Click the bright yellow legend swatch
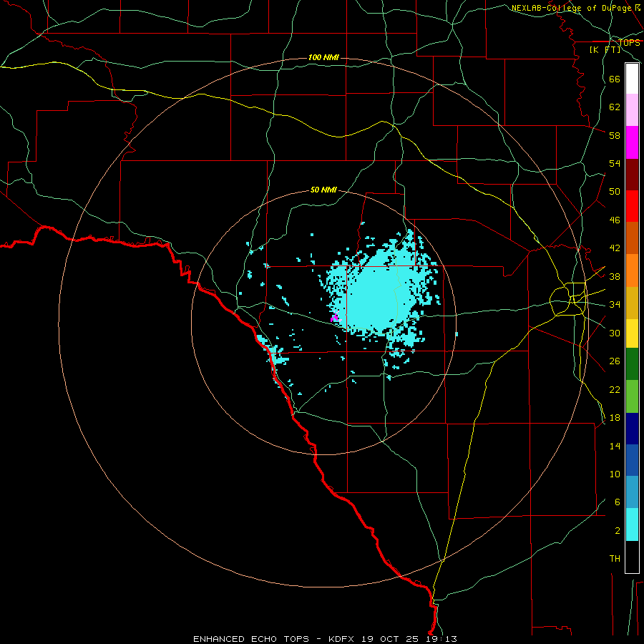Screen dimensions: 644x644 click(632, 333)
